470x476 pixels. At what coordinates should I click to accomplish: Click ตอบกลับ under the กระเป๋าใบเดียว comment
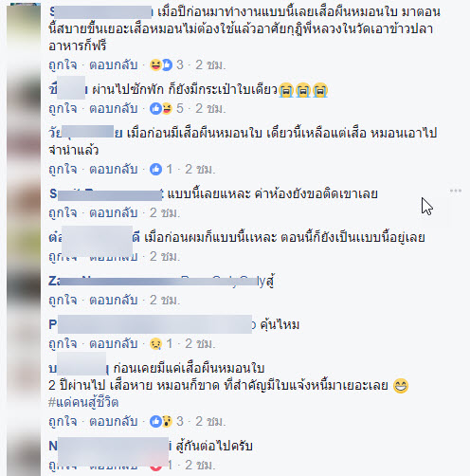tap(114, 108)
